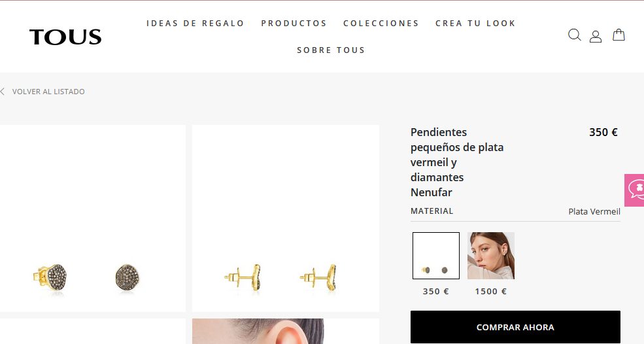Open the Crea tu Look menu
Image resolution: width=644 pixels, height=344 pixels.
[x=475, y=24]
